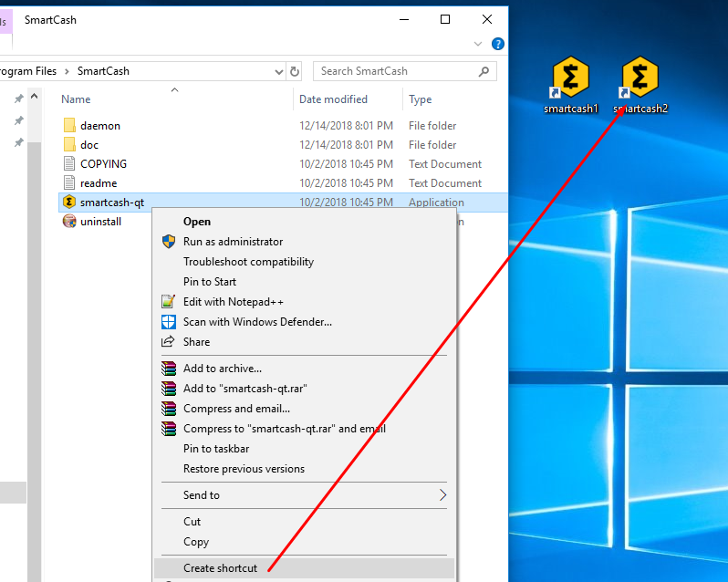This screenshot has width=728, height=582.
Task: Click Program Files in the breadcrumb
Action: (x=27, y=71)
